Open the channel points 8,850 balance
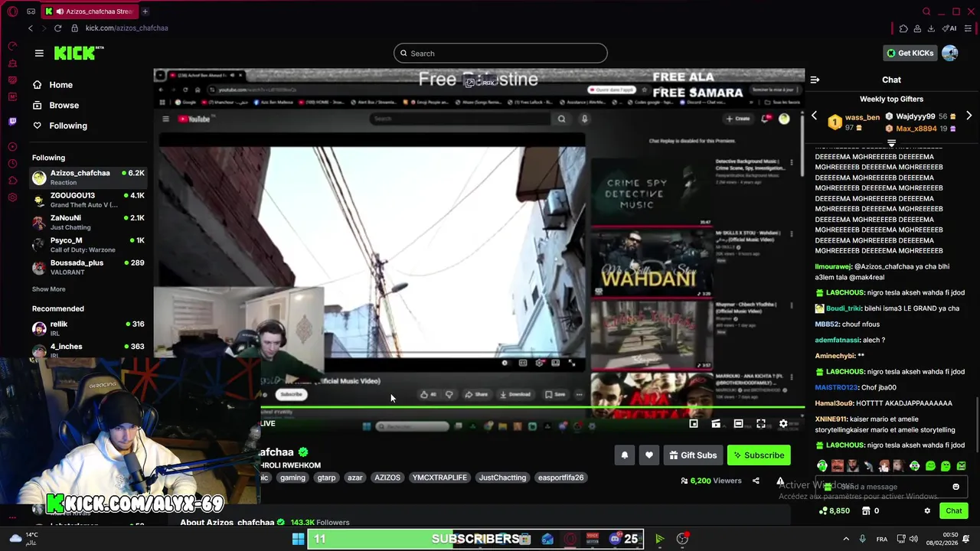The height and width of the screenshot is (551, 980). [835, 510]
